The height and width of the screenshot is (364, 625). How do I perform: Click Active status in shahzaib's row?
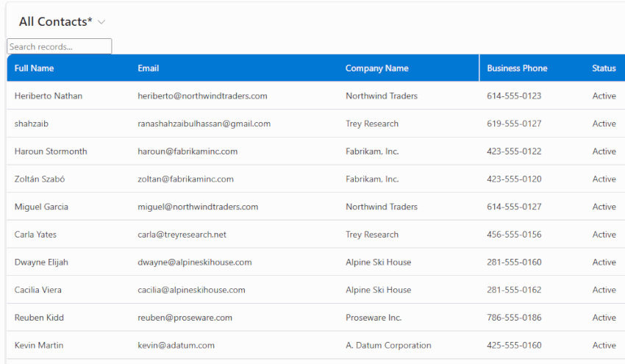[x=604, y=124]
